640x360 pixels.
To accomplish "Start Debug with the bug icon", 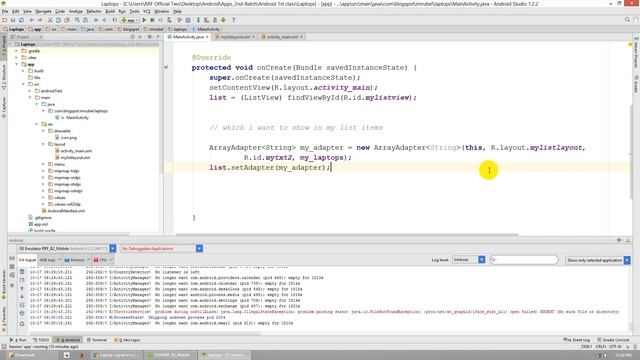I will pos(152,20).
